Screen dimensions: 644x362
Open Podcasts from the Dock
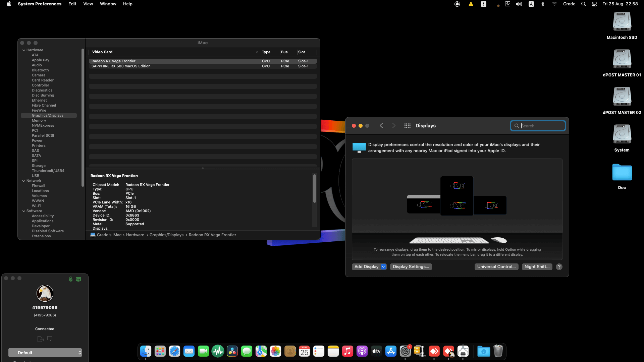tap(362, 351)
